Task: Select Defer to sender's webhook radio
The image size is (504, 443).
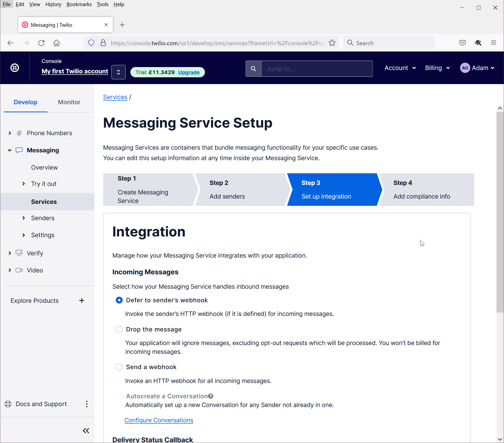Action: tap(119, 300)
